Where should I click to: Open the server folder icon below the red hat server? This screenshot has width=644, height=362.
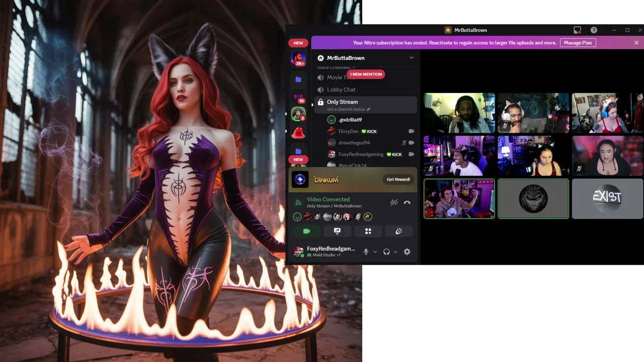coord(298,150)
